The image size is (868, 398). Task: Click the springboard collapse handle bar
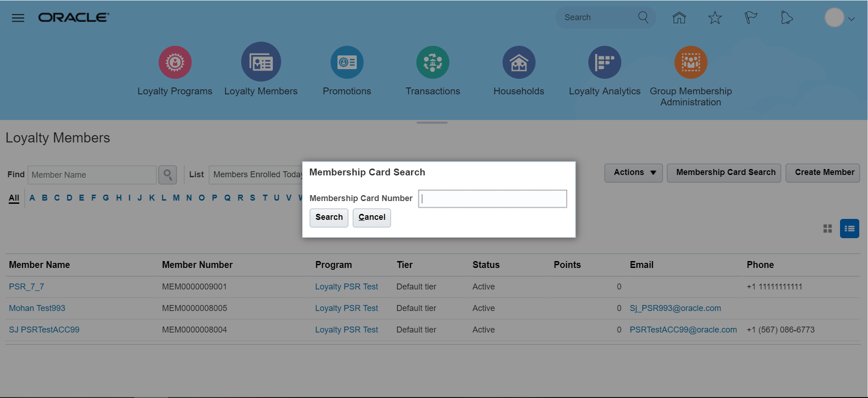[432, 123]
